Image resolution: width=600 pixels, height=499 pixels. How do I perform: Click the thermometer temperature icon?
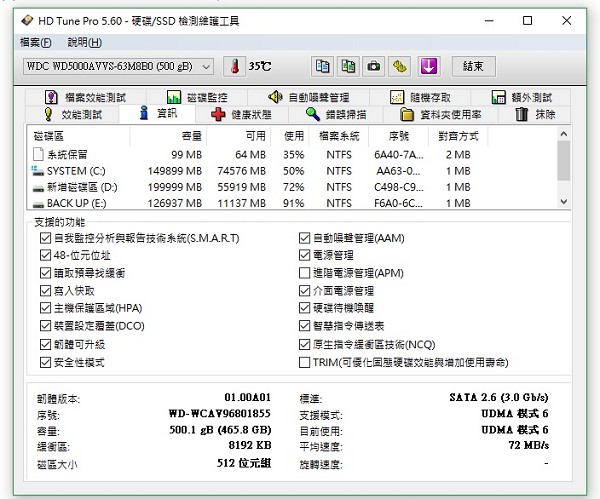[235, 66]
